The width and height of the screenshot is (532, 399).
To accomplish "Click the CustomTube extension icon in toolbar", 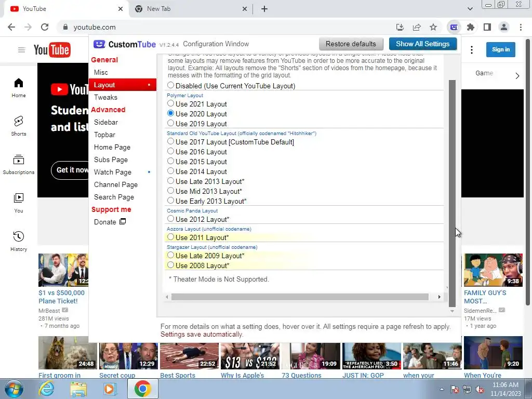I will point(454,27).
